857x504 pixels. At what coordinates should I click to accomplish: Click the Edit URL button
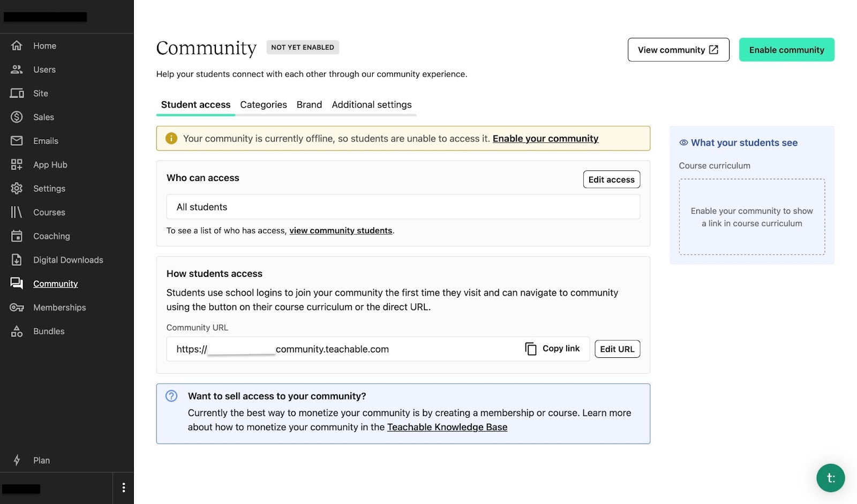[617, 349]
